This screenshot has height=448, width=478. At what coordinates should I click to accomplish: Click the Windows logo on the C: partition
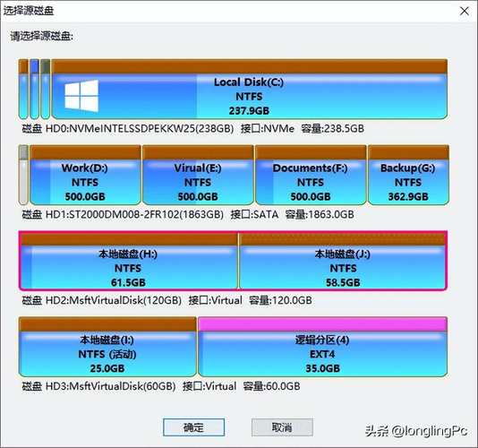click(x=81, y=96)
